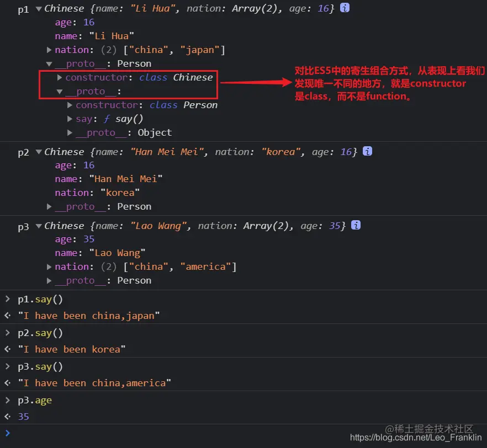Expand p3 nation array ["china", "america"]
This screenshot has width=487, height=448.
49,266
